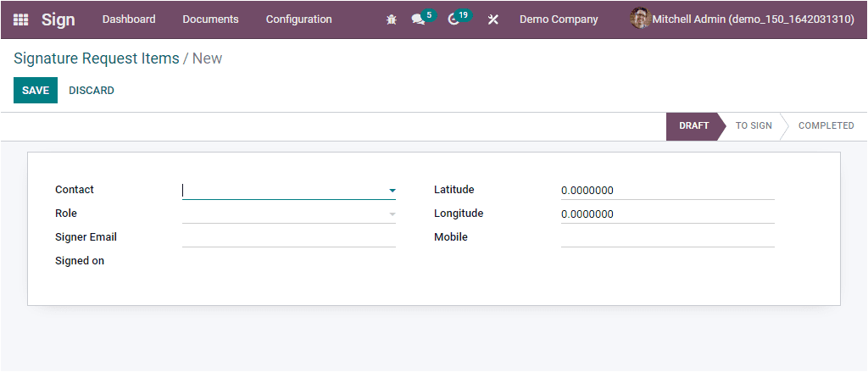Click the Sign app title

pyautogui.click(x=58, y=19)
